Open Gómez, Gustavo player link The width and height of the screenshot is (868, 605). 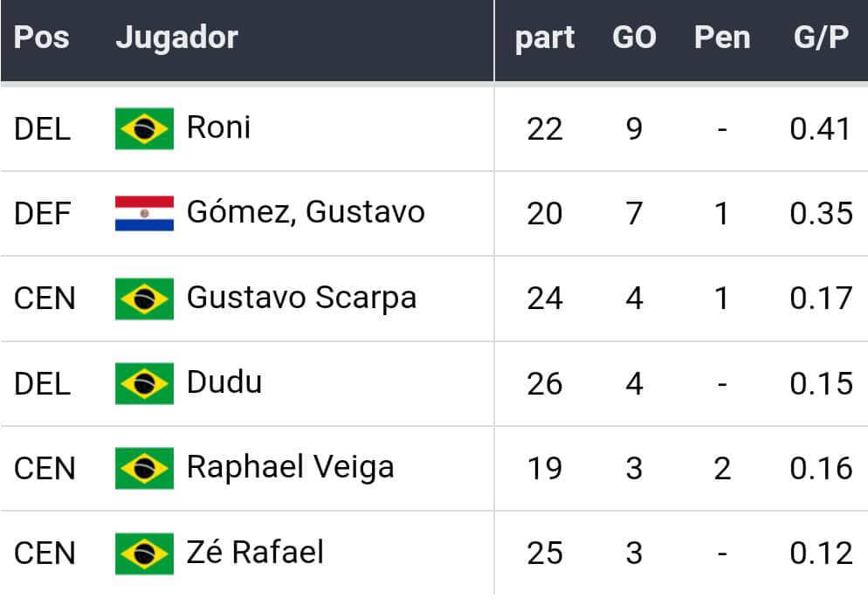(x=306, y=212)
